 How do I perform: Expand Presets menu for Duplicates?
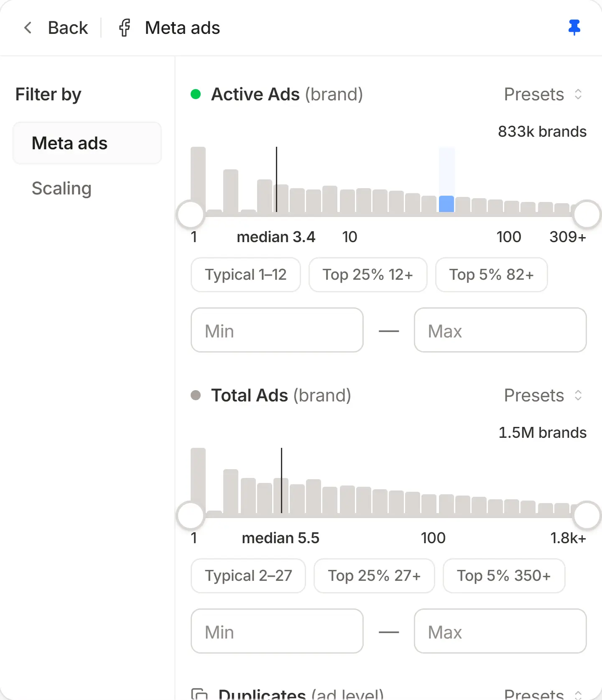coord(543,694)
